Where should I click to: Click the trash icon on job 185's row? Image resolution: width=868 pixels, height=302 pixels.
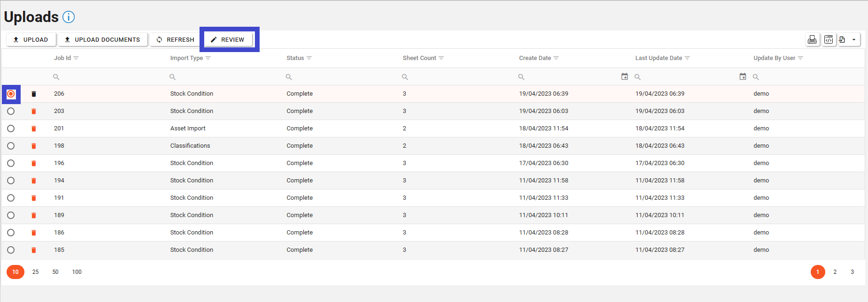pyautogui.click(x=34, y=250)
